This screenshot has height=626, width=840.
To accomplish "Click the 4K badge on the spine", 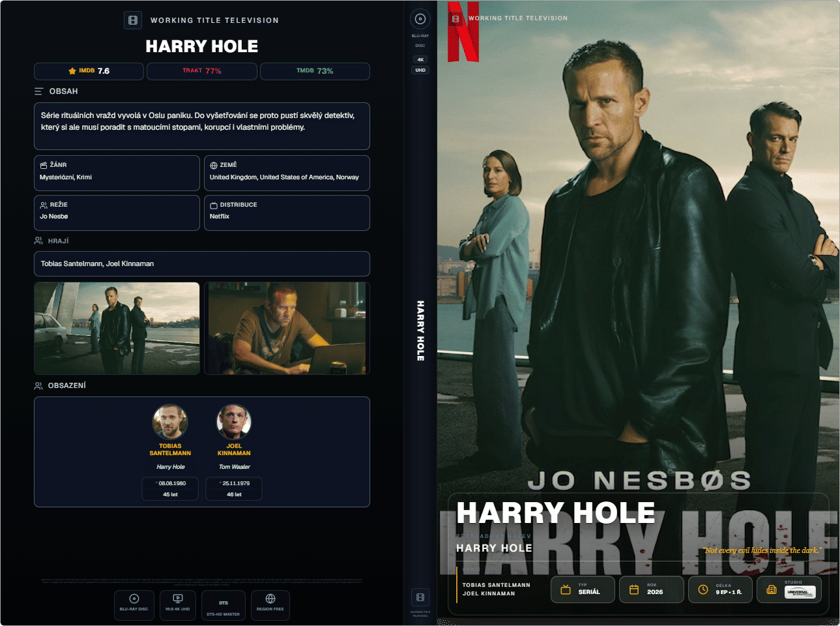I will coord(420,59).
